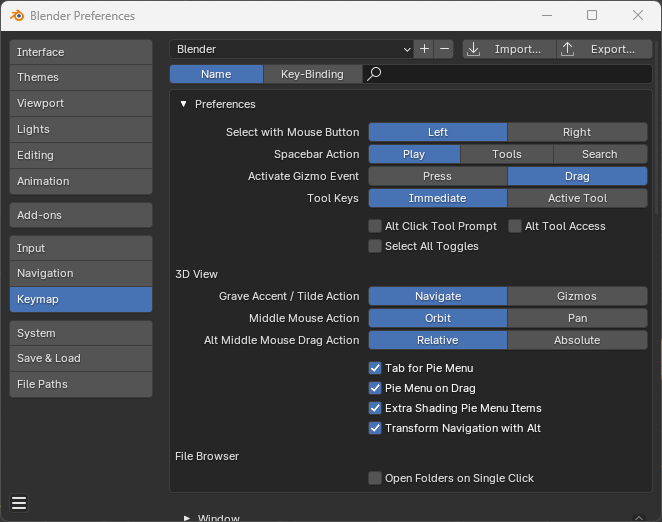Enable Alt Click Tool Prompt checkbox

point(375,226)
